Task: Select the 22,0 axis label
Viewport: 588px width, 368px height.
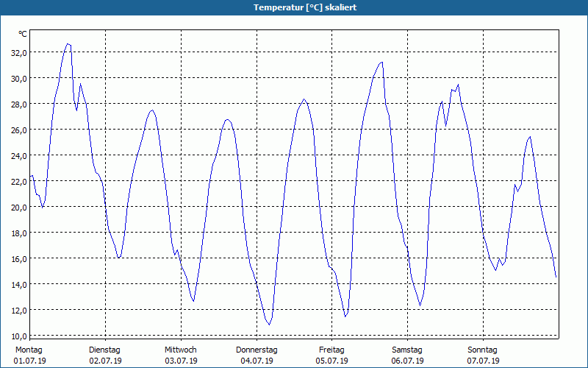Action: pos(19,182)
